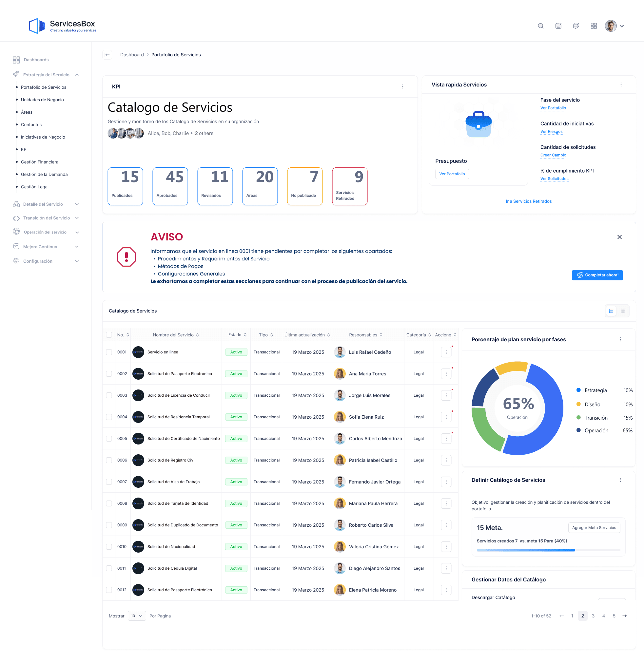
Task: Open the apps grid icon in header
Action: tap(594, 26)
